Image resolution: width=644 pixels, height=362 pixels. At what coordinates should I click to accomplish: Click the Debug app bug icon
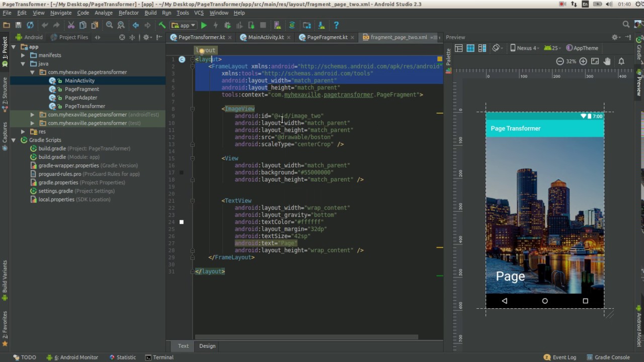click(x=227, y=25)
